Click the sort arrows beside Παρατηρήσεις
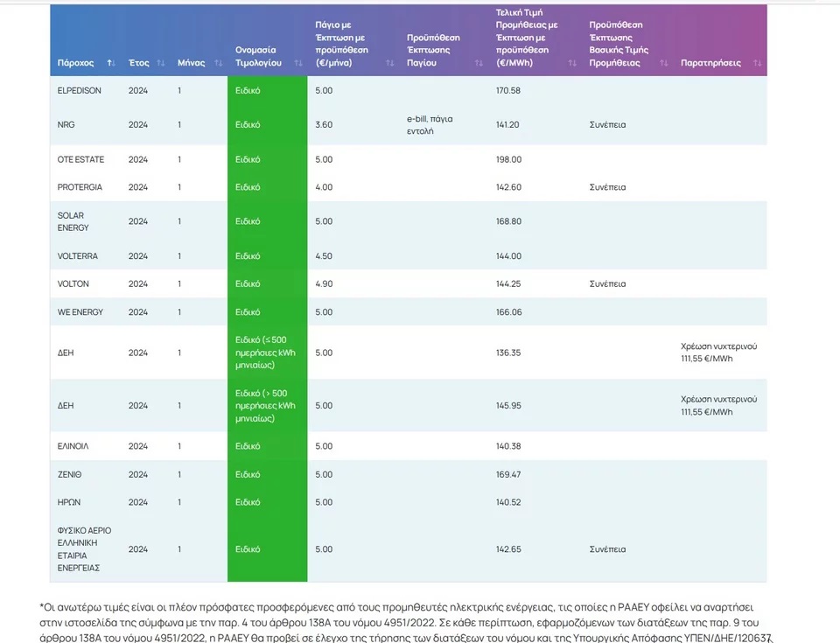This screenshot has height=643, width=840. coord(757,63)
